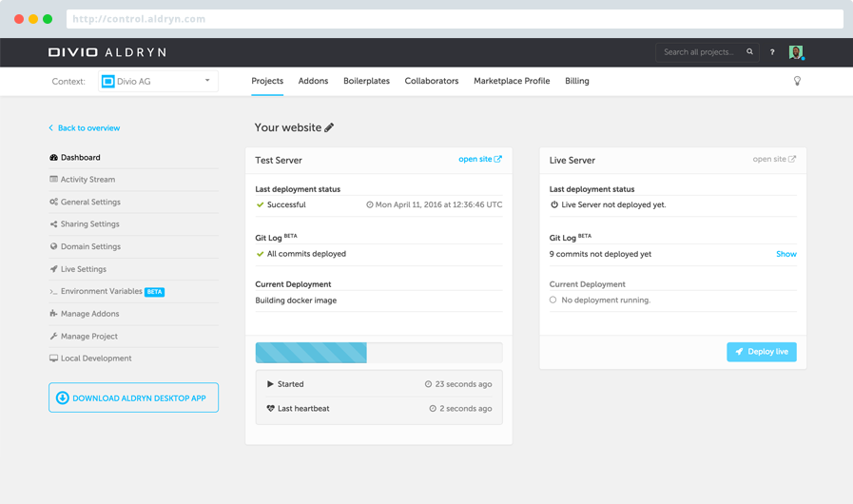This screenshot has height=504, width=853.
Task: Click the No deployment running circle
Action: 553,300
